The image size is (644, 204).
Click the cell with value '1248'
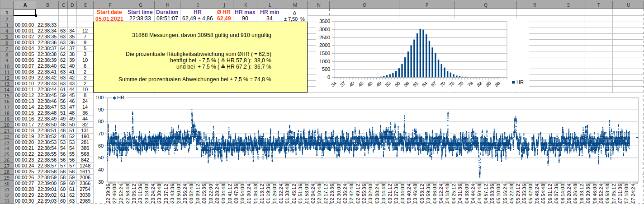click(85, 166)
